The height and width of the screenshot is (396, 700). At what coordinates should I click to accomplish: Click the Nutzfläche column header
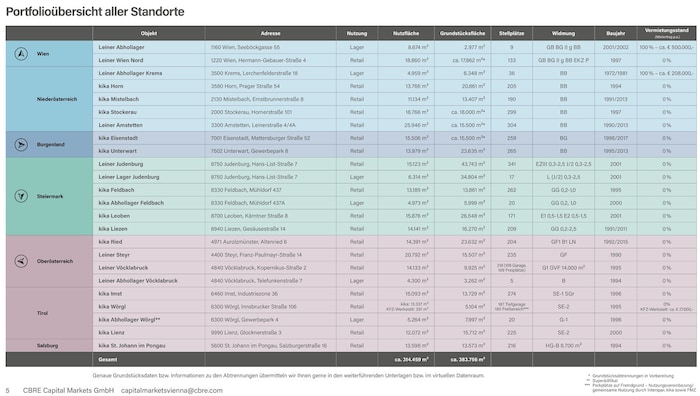pos(406,33)
